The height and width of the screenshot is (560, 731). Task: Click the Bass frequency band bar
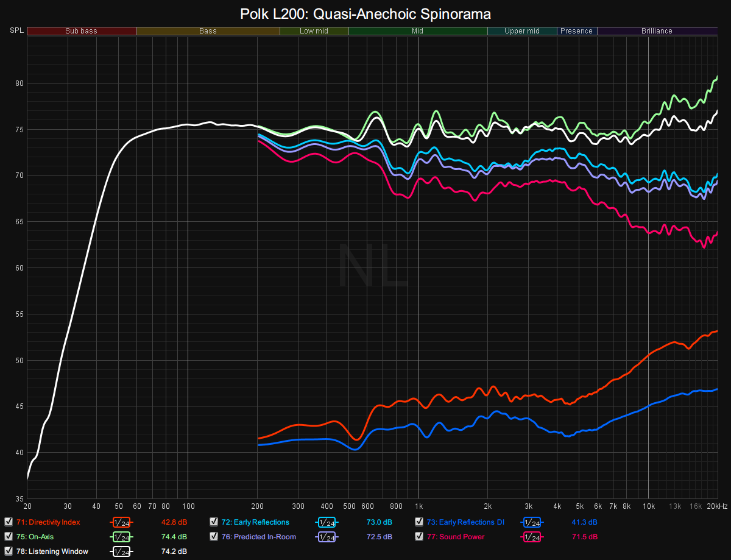click(208, 31)
